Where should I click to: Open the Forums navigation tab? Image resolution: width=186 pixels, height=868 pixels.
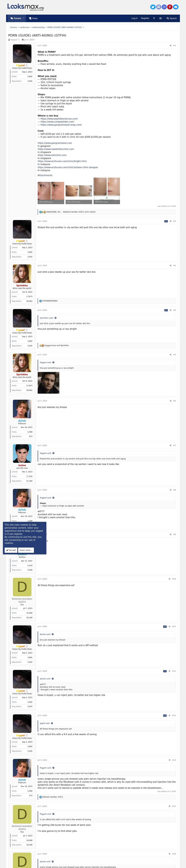(x=16, y=18)
